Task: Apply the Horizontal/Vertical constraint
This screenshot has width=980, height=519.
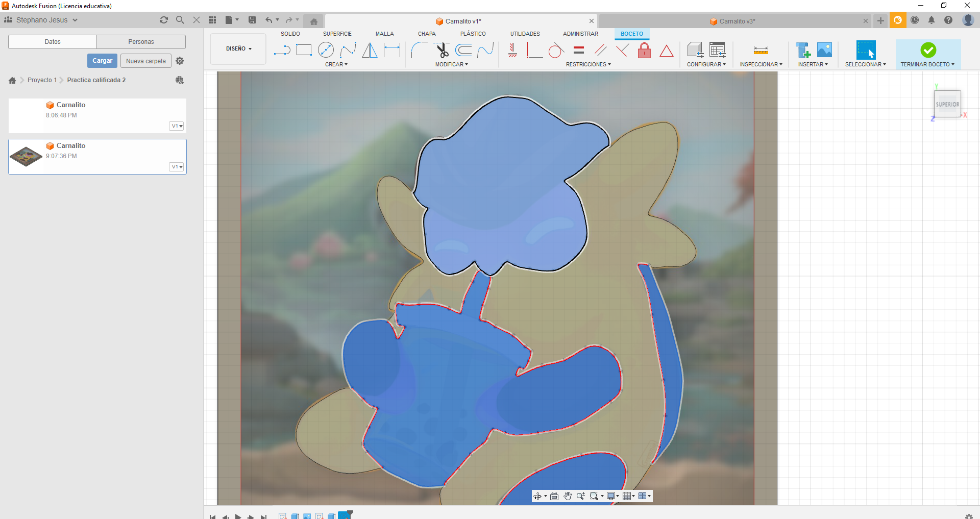Action: click(512, 50)
